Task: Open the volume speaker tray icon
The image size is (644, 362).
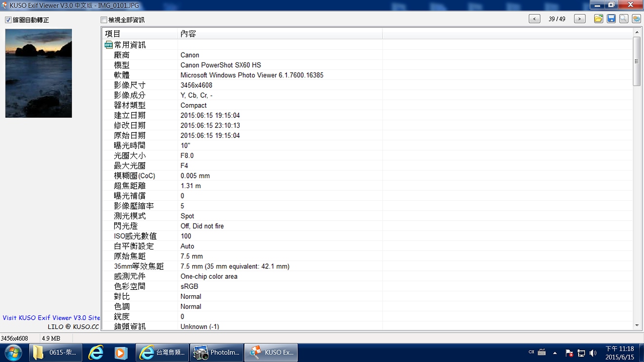Action: (593, 353)
